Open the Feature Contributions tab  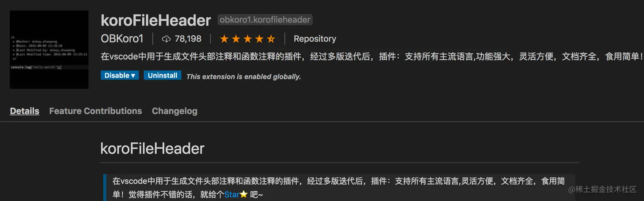[95, 111]
